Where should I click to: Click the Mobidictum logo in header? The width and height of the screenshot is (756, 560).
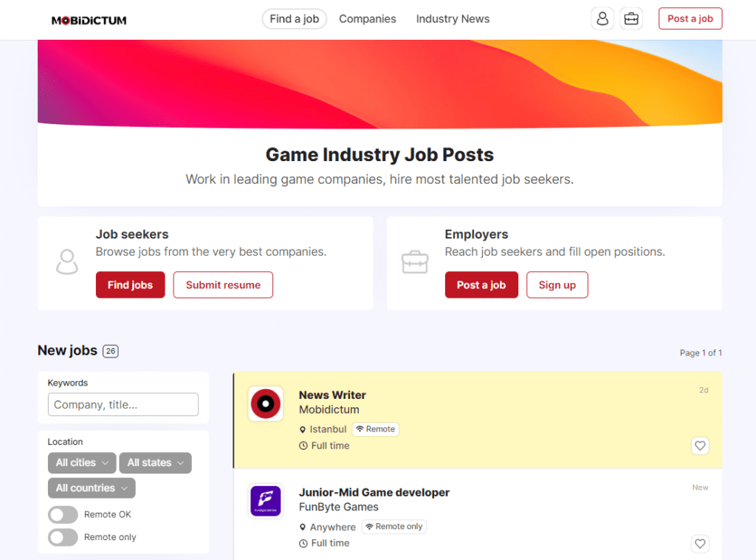coord(89,20)
